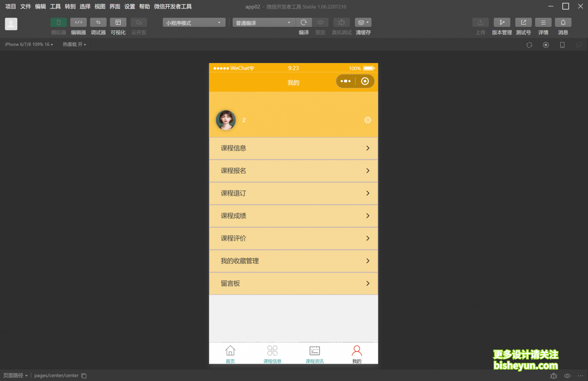
Task: Open the 课程成绩 list row
Action: (x=294, y=216)
